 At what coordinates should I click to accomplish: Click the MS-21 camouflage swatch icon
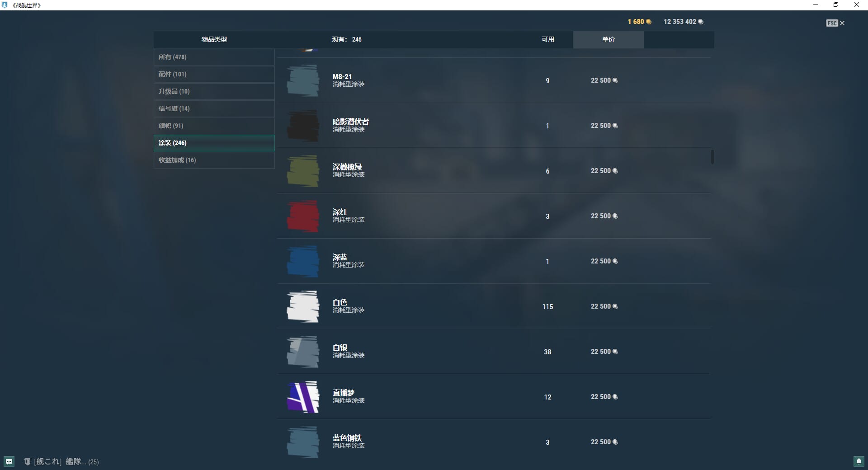(303, 80)
